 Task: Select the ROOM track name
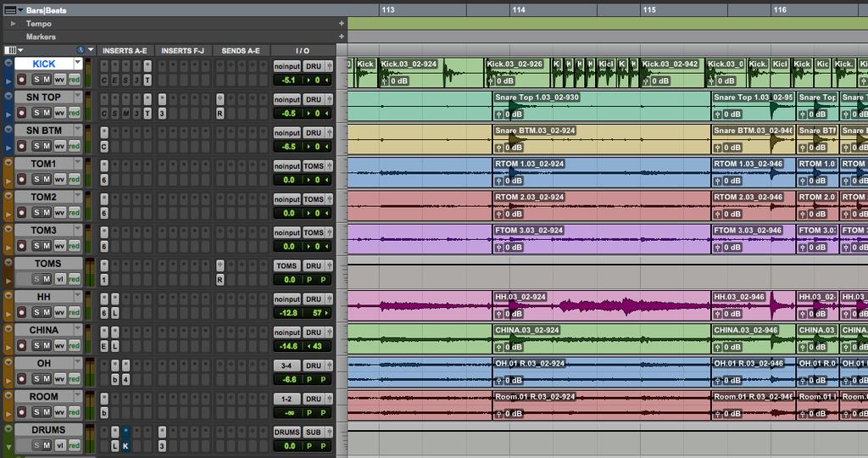[x=44, y=397]
